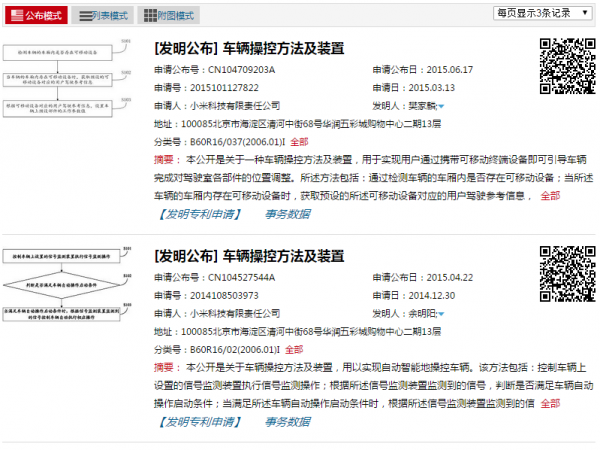Screen dimensions: 600x450
Task: Click 事务数据 under second patent
Action: point(287,422)
